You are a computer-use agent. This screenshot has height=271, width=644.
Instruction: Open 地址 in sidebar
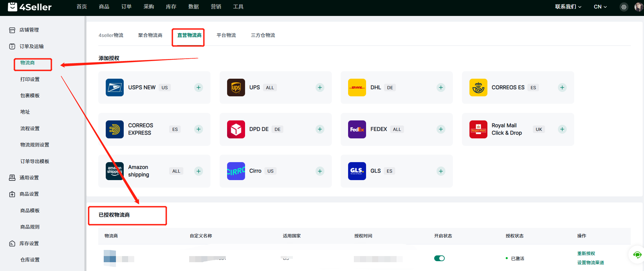pyautogui.click(x=25, y=112)
